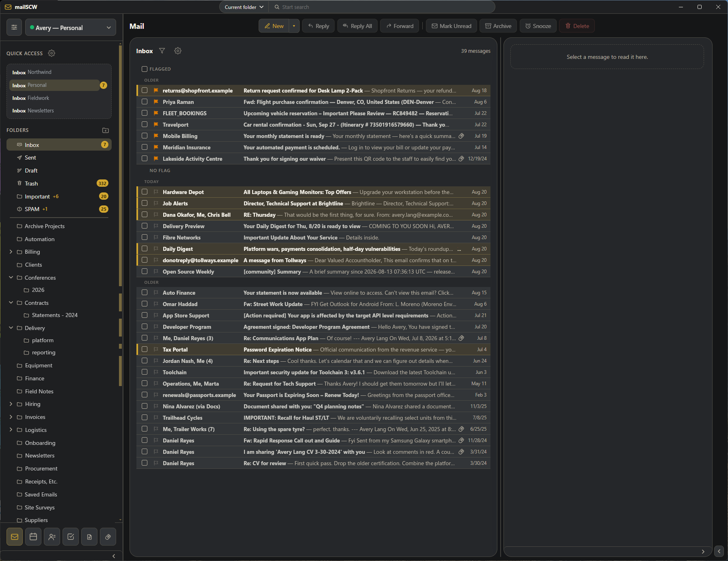Collapse the sidebar with the bottom chevron
The height and width of the screenshot is (561, 728).
(114, 556)
